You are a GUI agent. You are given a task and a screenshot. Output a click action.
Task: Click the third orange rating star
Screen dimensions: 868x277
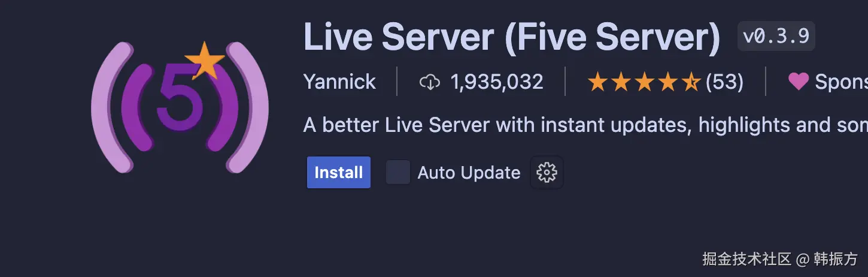pyautogui.click(x=644, y=82)
